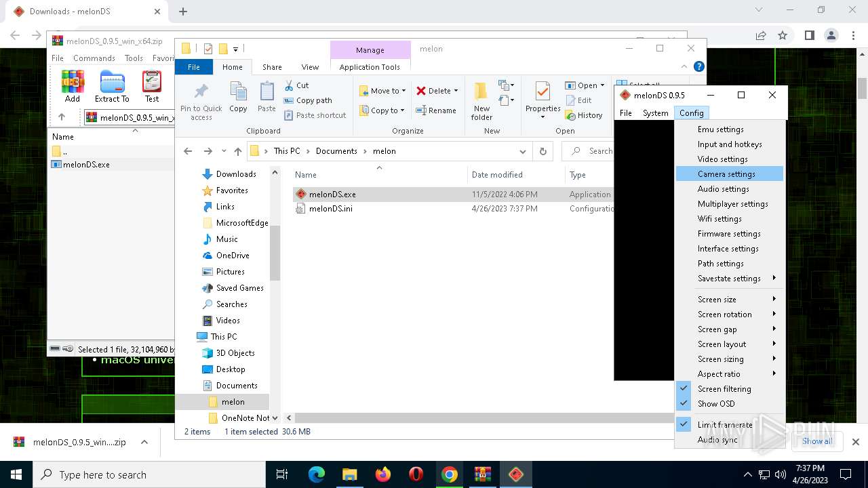
Task: Open address bar history dropdown
Action: click(522, 151)
